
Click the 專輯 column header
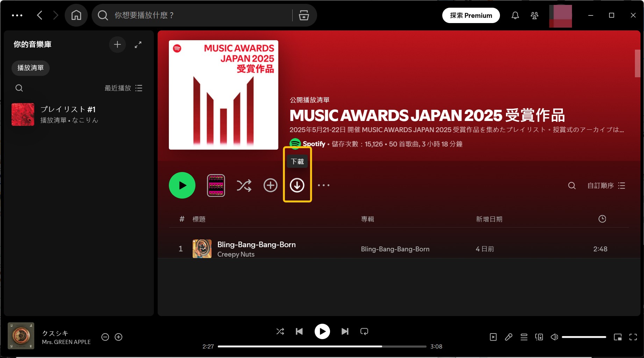pyautogui.click(x=367, y=219)
